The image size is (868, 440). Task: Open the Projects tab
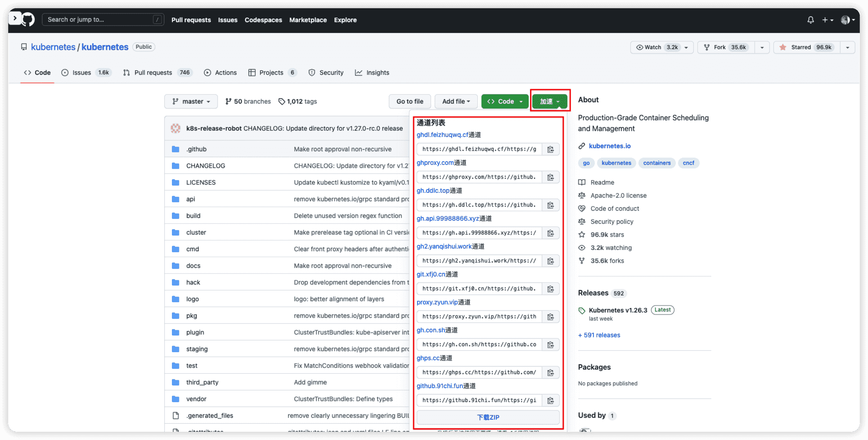[272, 73]
